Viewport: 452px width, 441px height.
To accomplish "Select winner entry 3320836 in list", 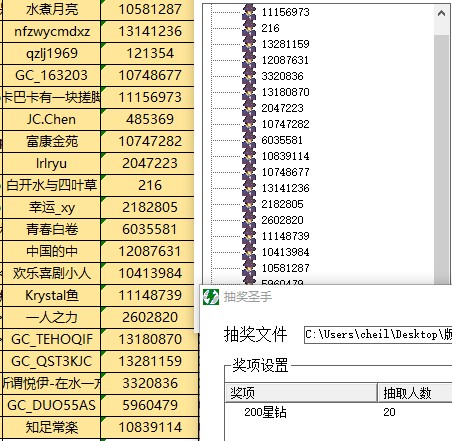I will tap(282, 76).
